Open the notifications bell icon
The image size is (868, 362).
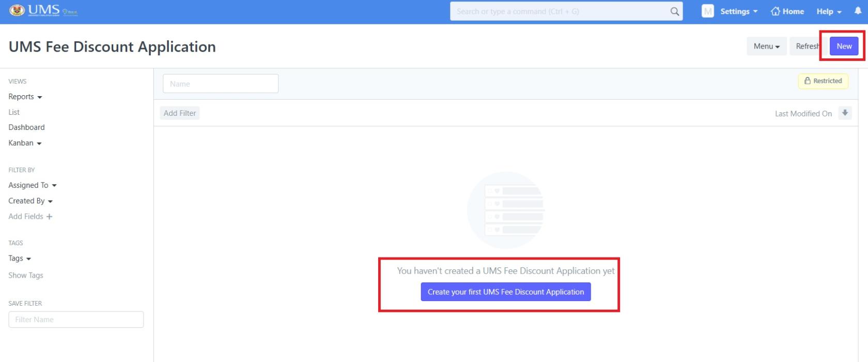(858, 11)
